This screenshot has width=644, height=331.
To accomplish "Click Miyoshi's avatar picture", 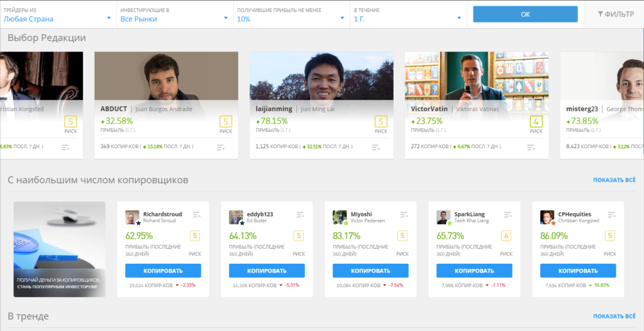I will 340,217.
